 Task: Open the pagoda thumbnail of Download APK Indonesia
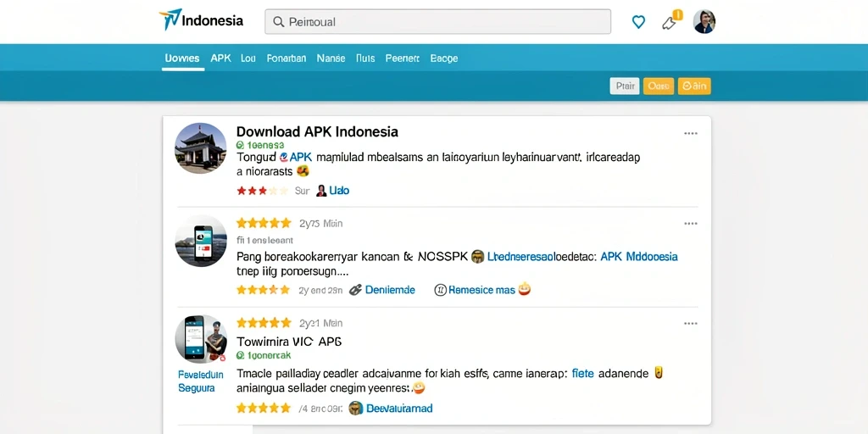click(200, 148)
